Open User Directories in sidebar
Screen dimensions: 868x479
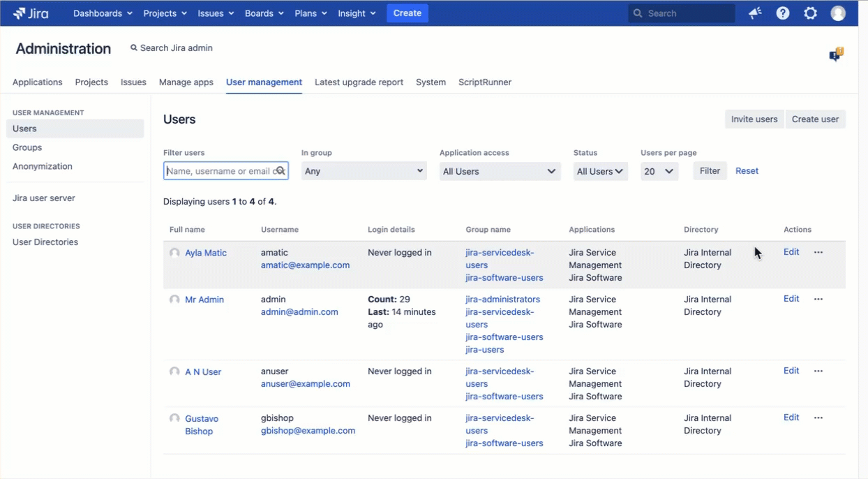click(x=45, y=242)
